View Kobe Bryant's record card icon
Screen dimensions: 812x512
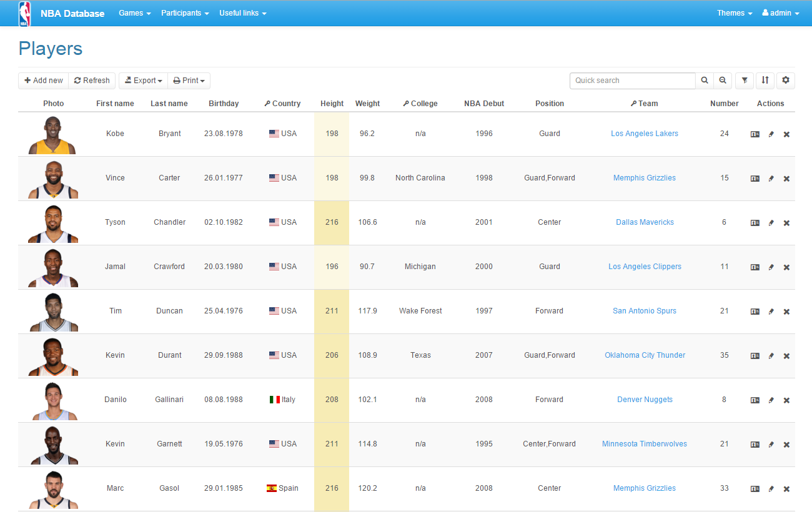point(755,134)
